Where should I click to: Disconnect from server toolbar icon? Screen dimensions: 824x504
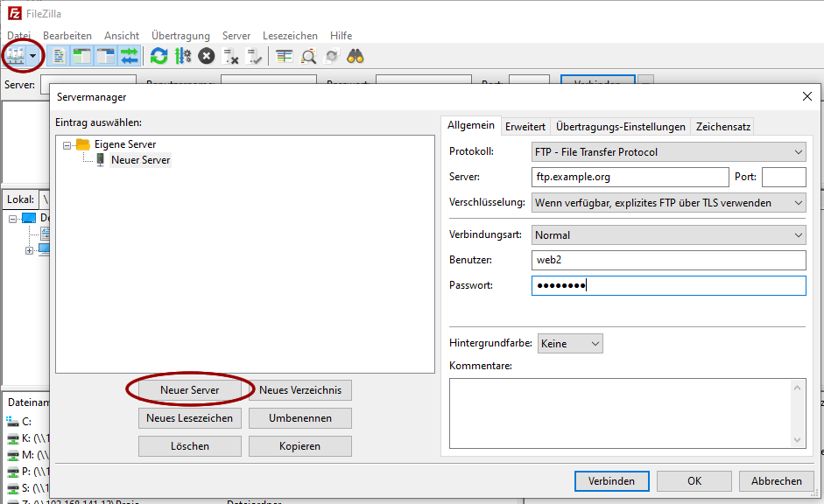230,56
